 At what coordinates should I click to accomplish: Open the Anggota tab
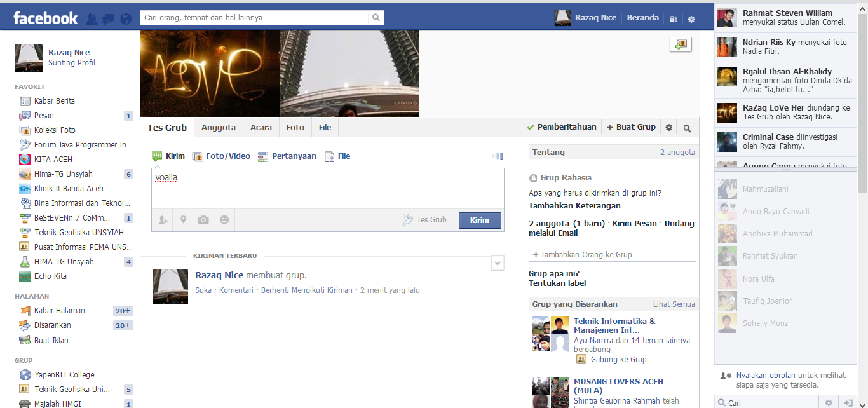coord(219,128)
